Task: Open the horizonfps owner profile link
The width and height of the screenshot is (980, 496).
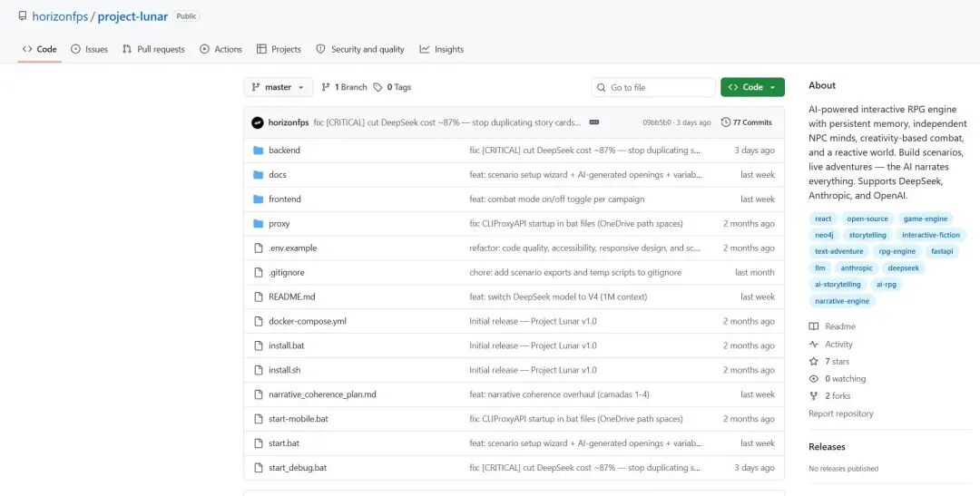Action: coord(60,17)
